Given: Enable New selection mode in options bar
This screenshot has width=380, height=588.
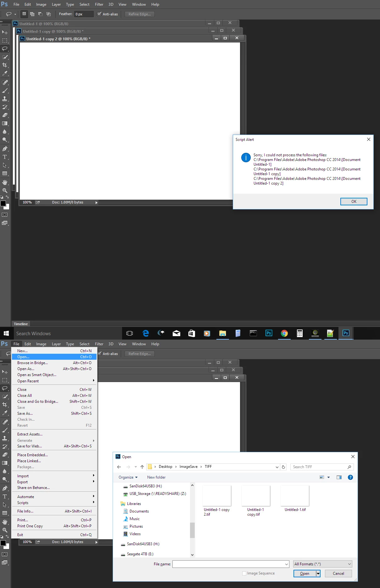Looking at the screenshot, I should [24, 14].
